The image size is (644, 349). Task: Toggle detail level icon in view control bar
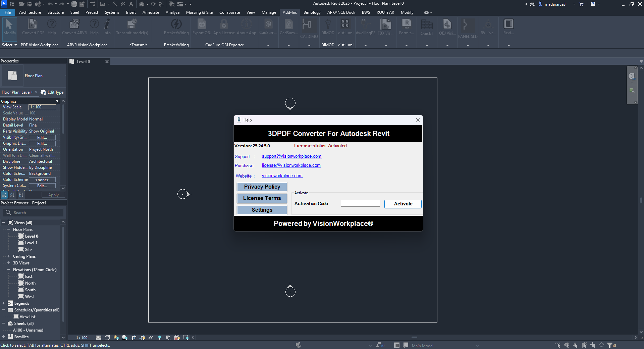click(99, 338)
